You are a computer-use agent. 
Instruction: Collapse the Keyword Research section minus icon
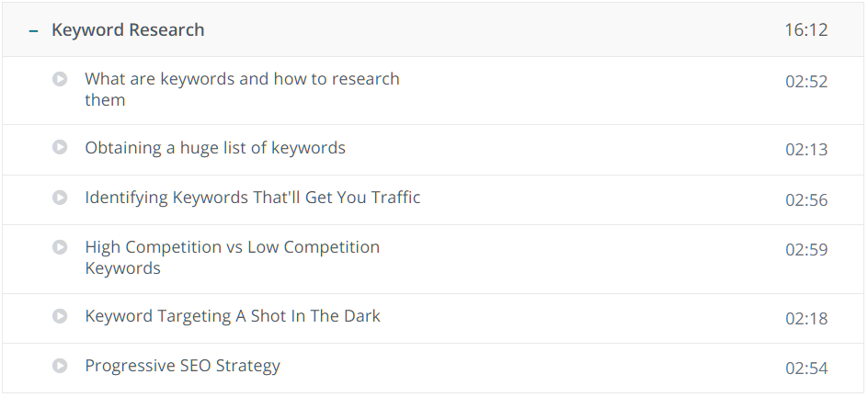34,31
